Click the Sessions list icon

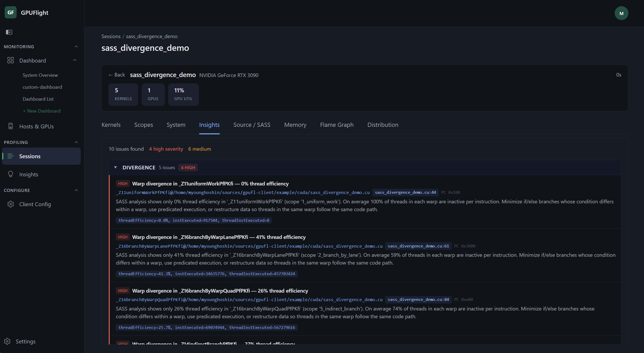[x=11, y=156]
